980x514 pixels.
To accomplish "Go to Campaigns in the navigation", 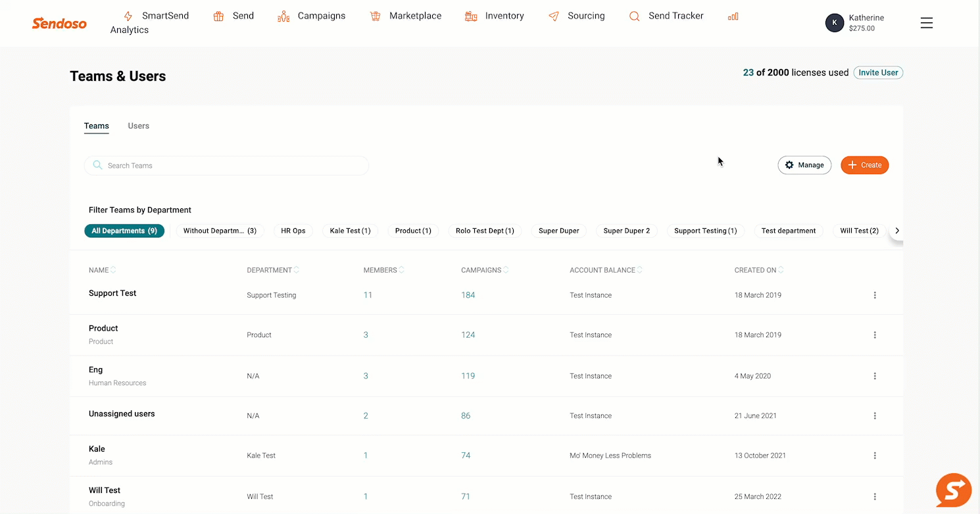I will click(x=311, y=16).
